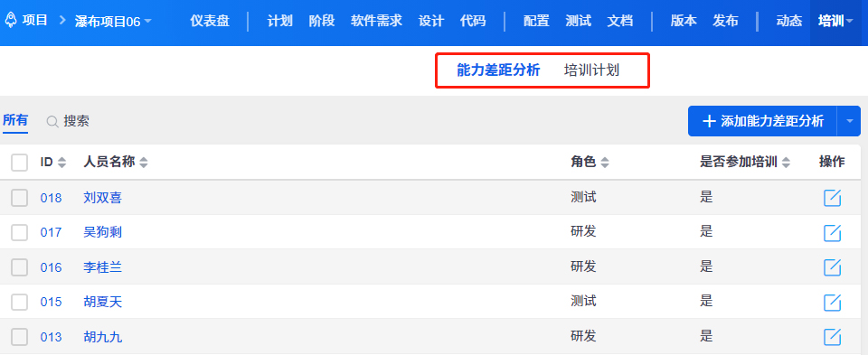Screen dimensions: 868x355
Task: Open the 吴狗剩 name link
Action: click(102, 232)
